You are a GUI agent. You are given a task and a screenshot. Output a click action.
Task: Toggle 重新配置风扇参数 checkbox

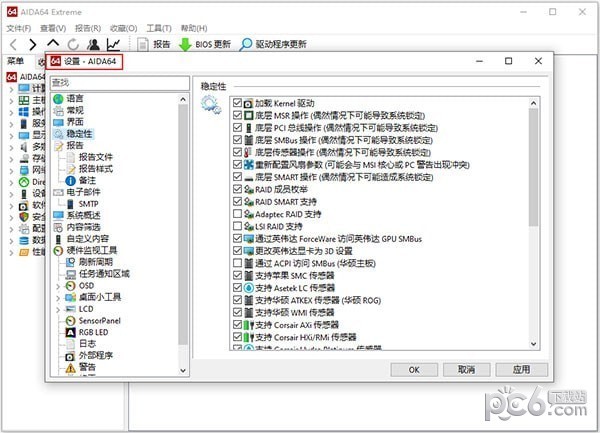point(237,164)
